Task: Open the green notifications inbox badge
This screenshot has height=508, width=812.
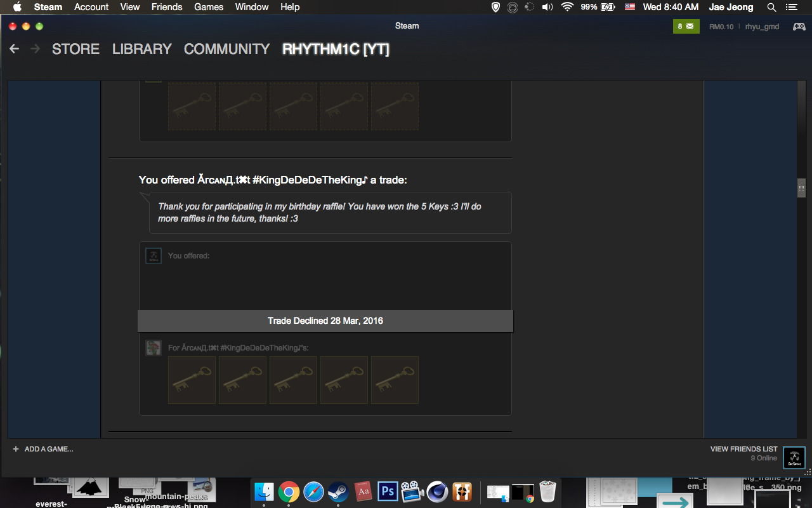Action: coord(686,26)
